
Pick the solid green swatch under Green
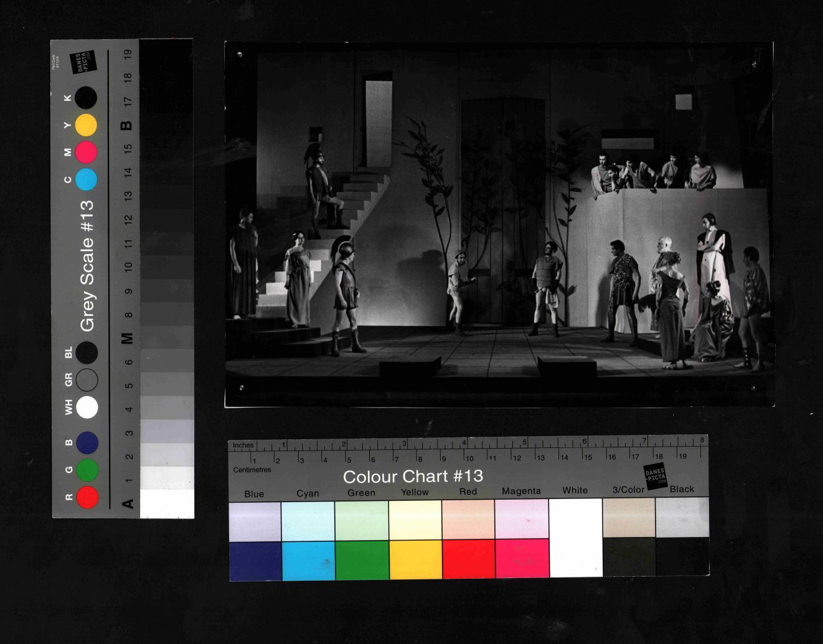(x=362, y=560)
